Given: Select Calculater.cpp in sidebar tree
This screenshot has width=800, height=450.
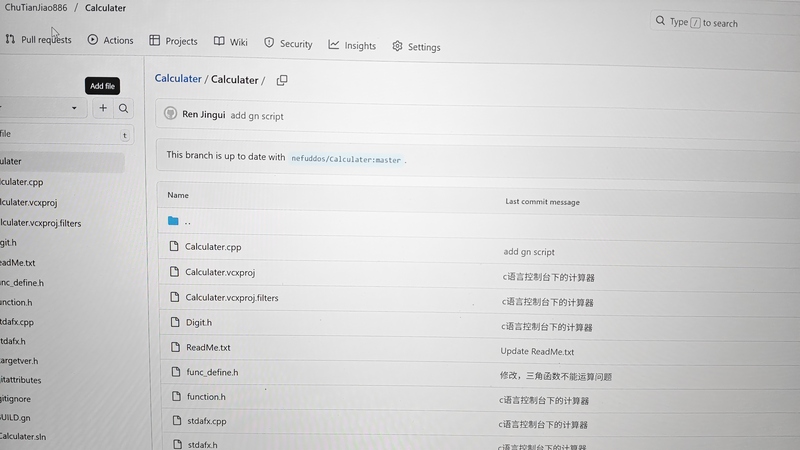Looking at the screenshot, I should [x=21, y=182].
